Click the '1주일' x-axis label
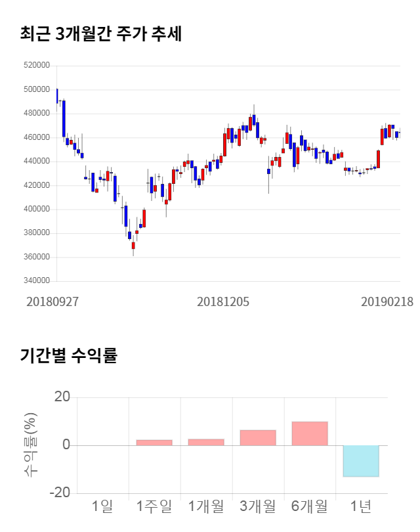 pos(154,506)
